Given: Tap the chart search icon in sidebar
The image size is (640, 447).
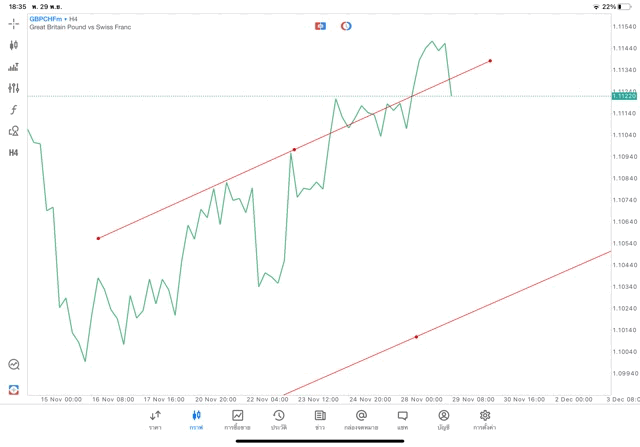Looking at the screenshot, I should (x=14, y=365).
